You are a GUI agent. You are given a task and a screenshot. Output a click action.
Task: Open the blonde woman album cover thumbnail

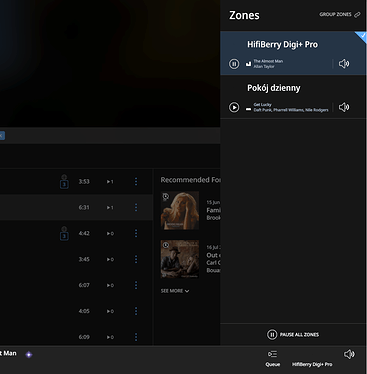pyautogui.click(x=180, y=210)
